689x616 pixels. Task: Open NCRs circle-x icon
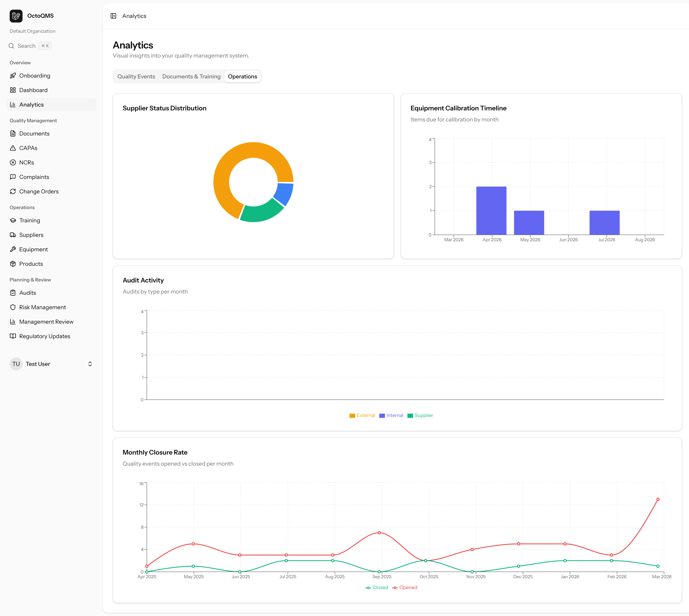coord(13,162)
